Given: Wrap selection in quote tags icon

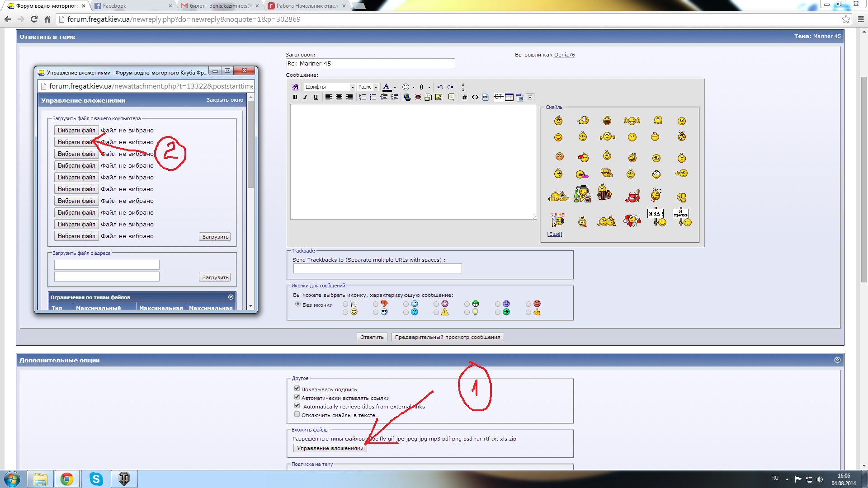Looking at the screenshot, I should pos(451,97).
